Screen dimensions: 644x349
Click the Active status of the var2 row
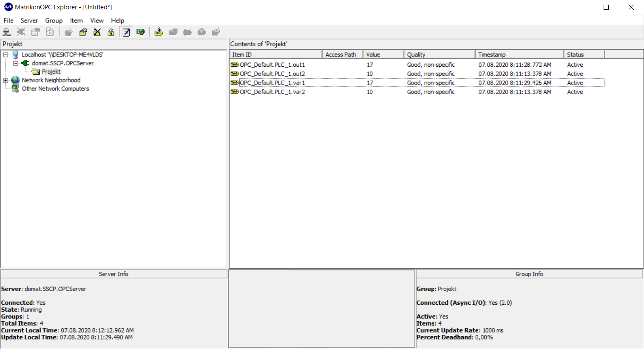click(x=575, y=92)
